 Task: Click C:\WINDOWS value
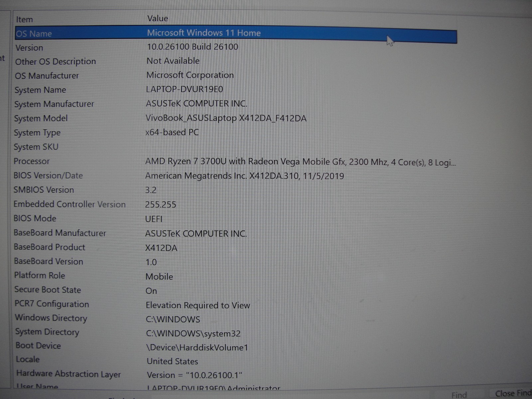(173, 320)
